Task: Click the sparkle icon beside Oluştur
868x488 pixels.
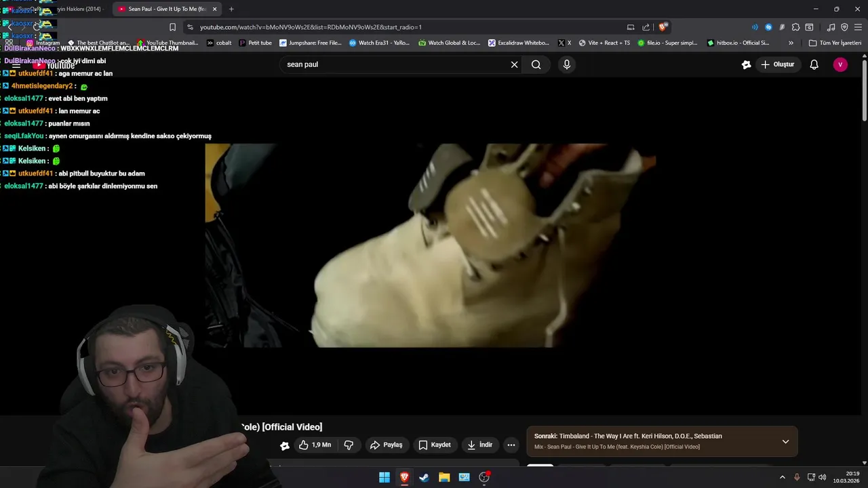Action: (746, 64)
